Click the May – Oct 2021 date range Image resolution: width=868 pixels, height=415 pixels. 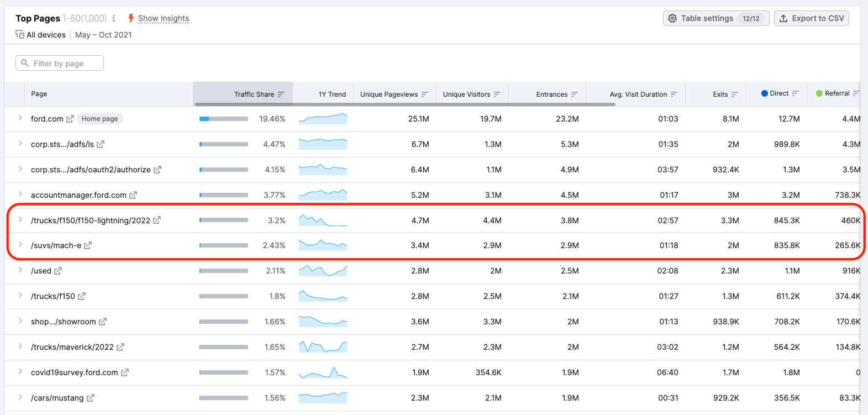103,35
